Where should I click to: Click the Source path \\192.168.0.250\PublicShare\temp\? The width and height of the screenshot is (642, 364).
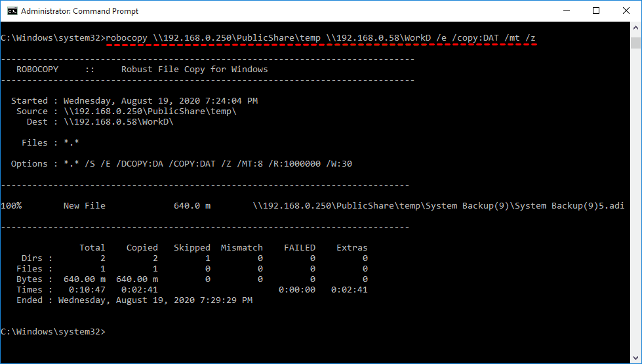pyautogui.click(x=150, y=111)
